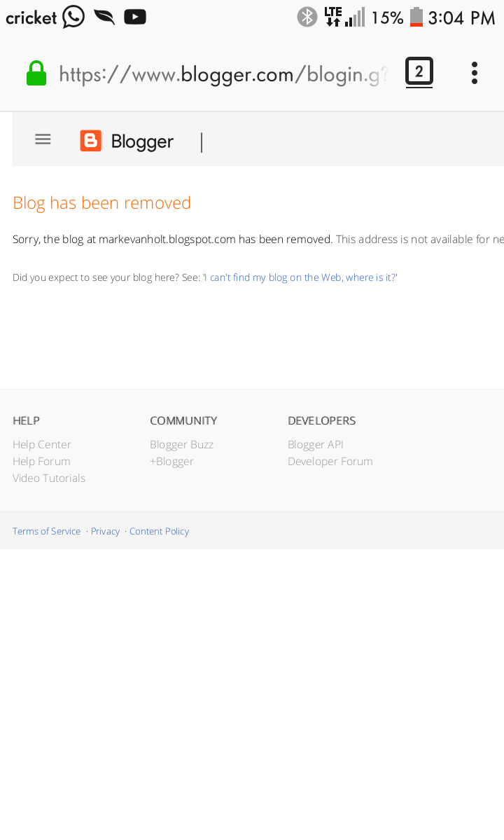Focus the blogger.com URL address bar
Viewport: 504px width, 840px height.
point(223,74)
